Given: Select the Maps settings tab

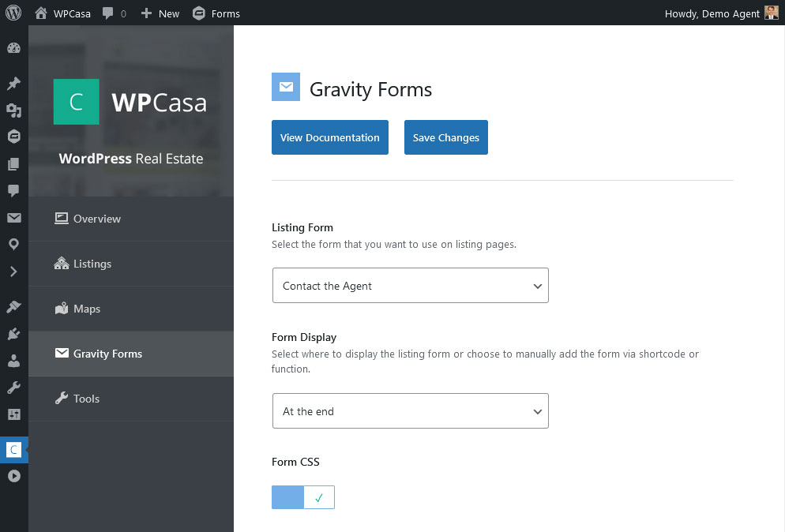Looking at the screenshot, I should (x=86, y=309).
